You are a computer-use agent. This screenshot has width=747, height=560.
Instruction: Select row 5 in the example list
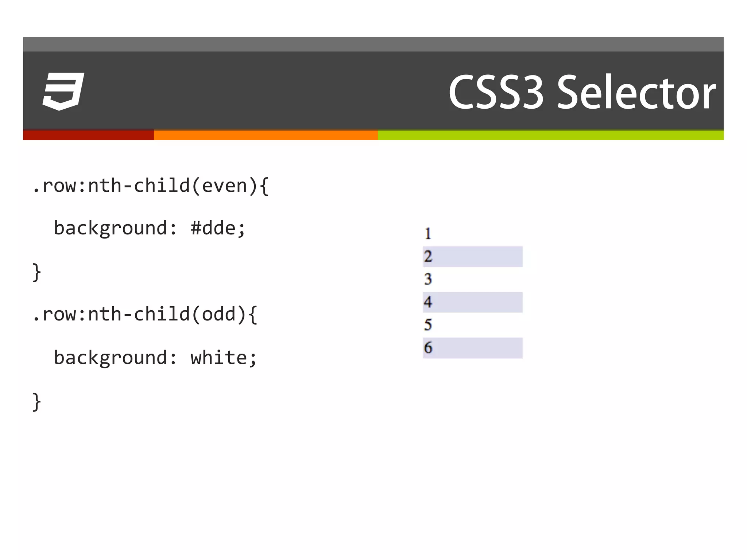point(472,325)
